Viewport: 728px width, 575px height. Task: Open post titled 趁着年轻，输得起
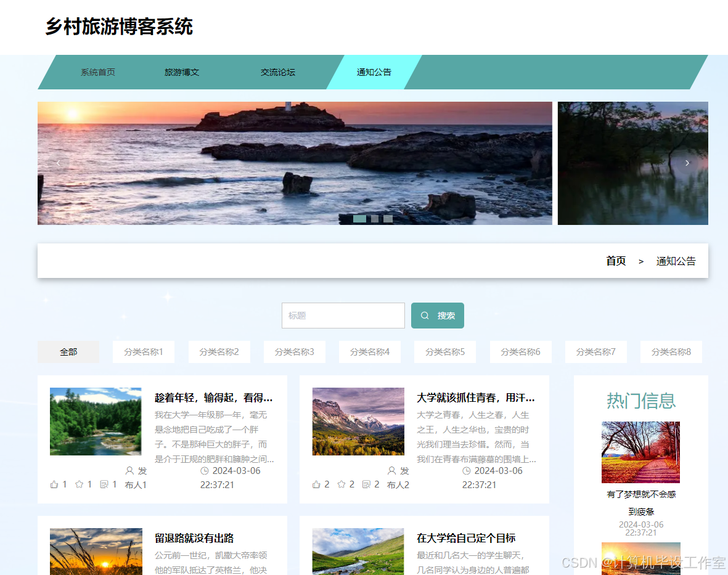tap(213, 398)
